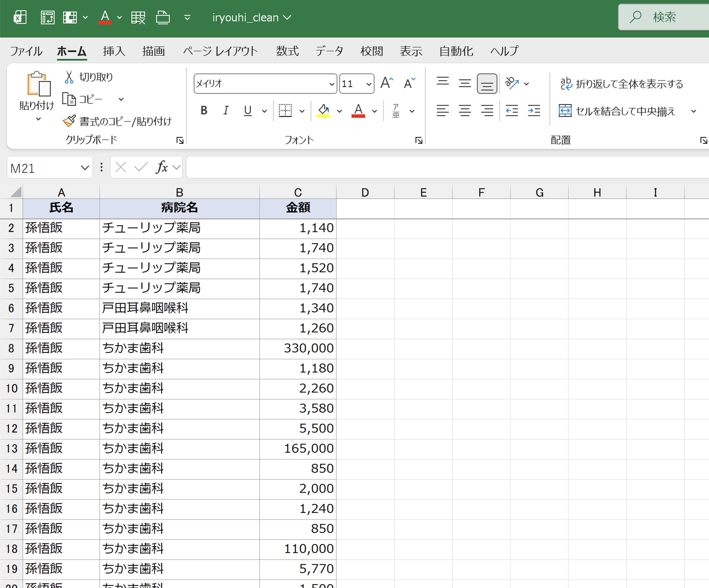Click the text orientation icon

(x=512, y=83)
